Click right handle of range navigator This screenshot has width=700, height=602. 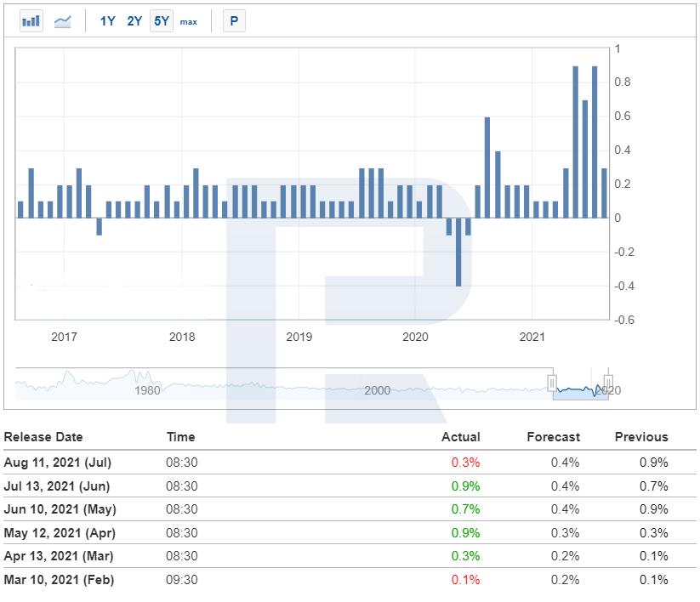click(x=608, y=383)
